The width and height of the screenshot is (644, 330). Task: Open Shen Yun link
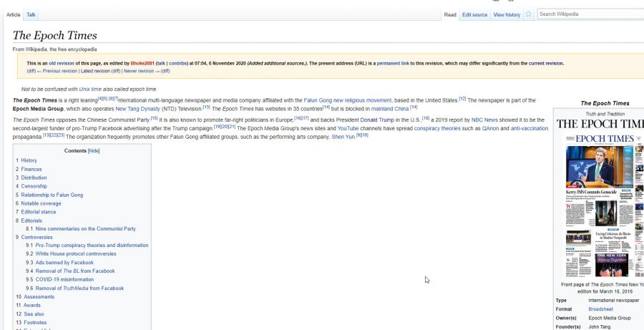pos(343,137)
